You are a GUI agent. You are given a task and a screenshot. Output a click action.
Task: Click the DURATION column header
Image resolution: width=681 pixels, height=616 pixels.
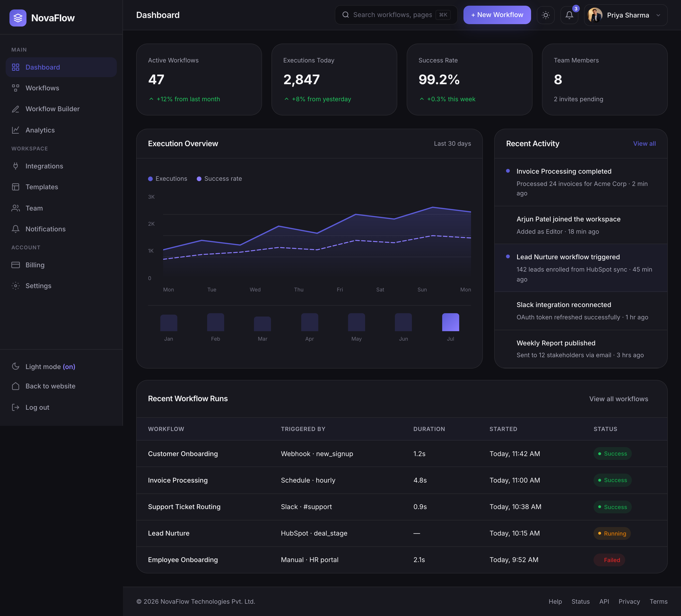point(429,429)
